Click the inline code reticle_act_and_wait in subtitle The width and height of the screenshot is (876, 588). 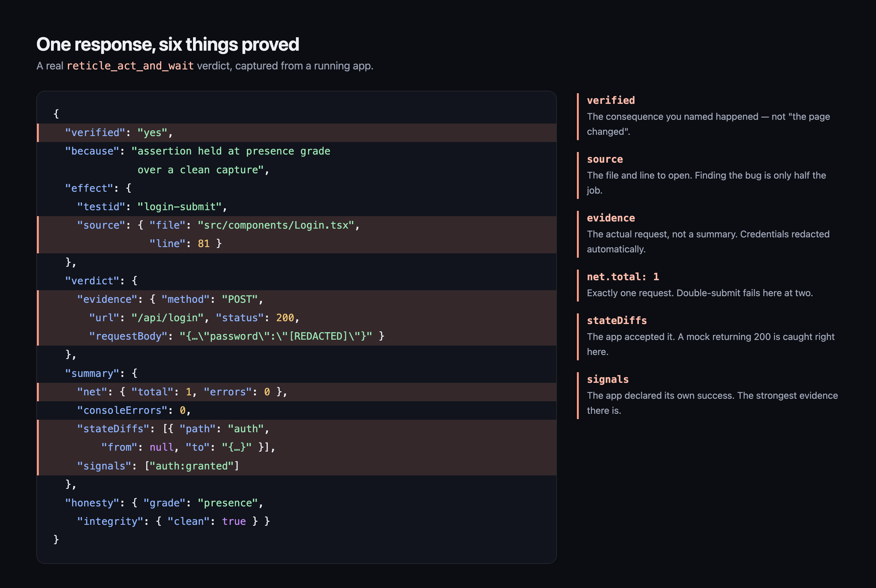130,66
